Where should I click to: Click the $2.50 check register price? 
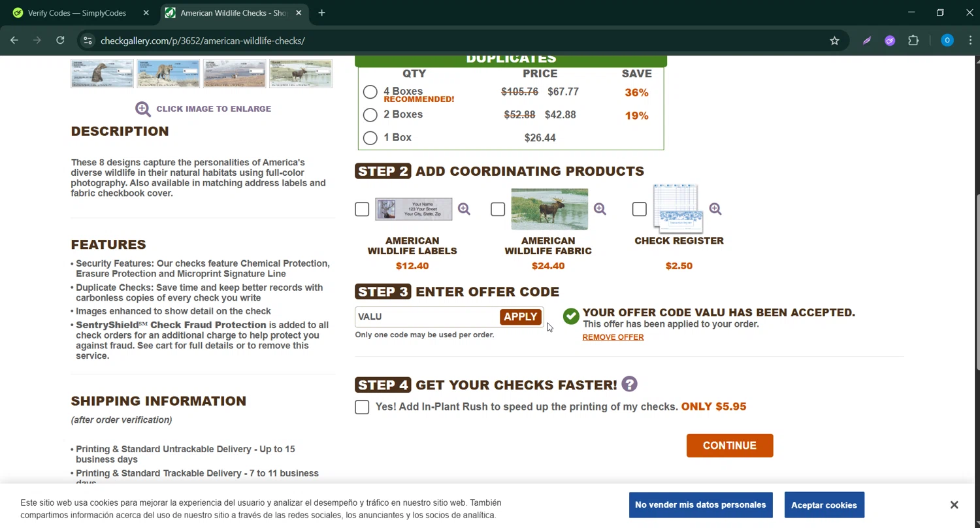click(x=679, y=266)
